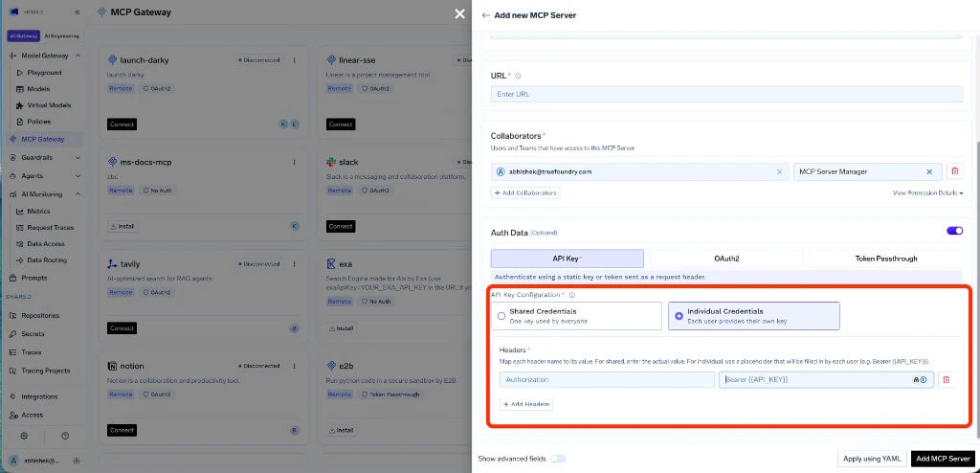Image resolution: width=980 pixels, height=473 pixels.
Task: Click the TrueFoundry logo in the sidebar
Action: coord(13,12)
